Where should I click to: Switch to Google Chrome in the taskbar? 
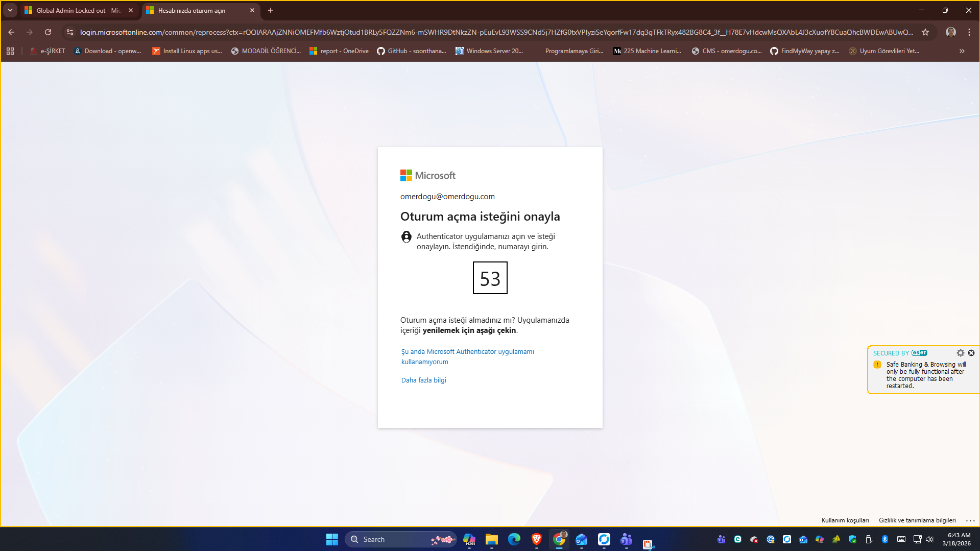point(559,539)
